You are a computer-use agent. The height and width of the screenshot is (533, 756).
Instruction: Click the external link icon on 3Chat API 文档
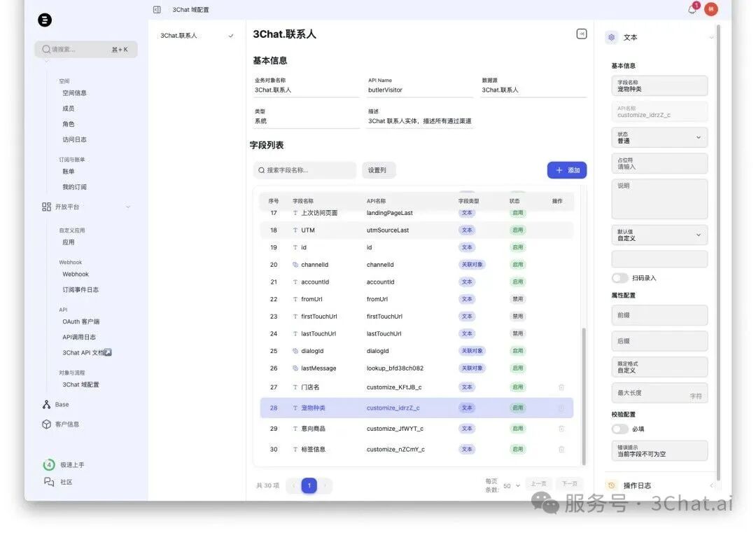click(108, 352)
